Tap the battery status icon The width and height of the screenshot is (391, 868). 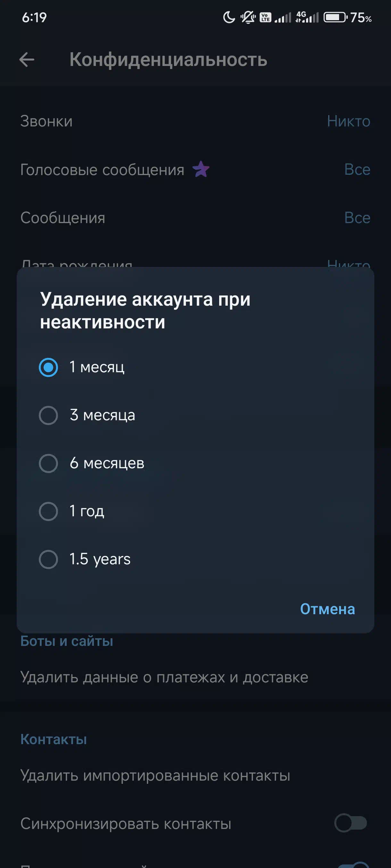[x=335, y=17]
